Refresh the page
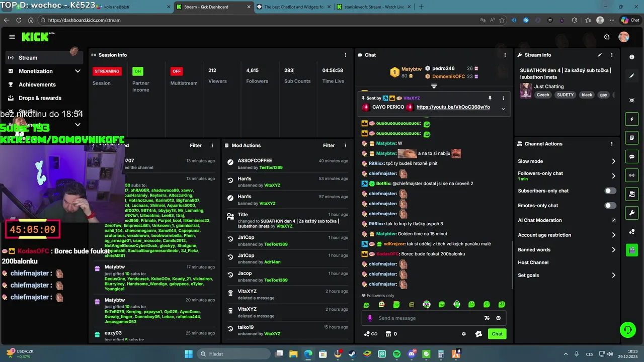Viewport: 644px width, 362px height. 19,20
